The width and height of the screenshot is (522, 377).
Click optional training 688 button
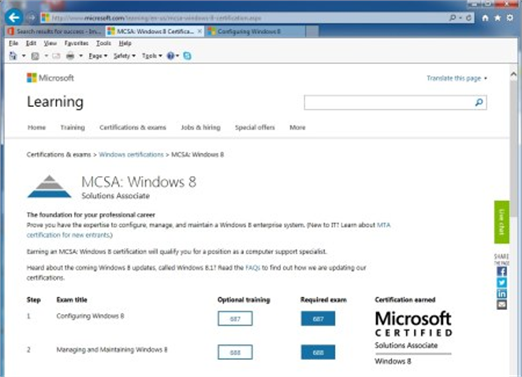pos(235,352)
